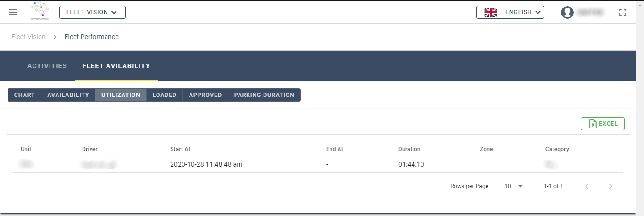Click the company logo in header
The width and height of the screenshot is (644, 216).
coord(41,12)
